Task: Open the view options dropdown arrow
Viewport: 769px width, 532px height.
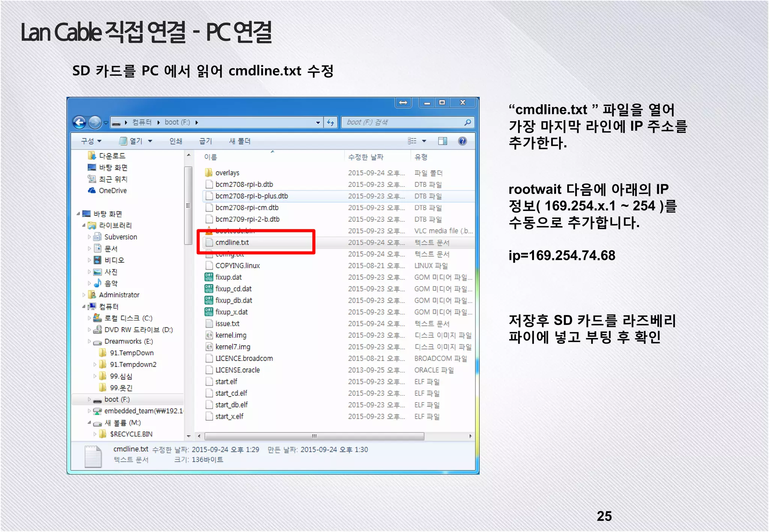Action: pyautogui.click(x=424, y=141)
